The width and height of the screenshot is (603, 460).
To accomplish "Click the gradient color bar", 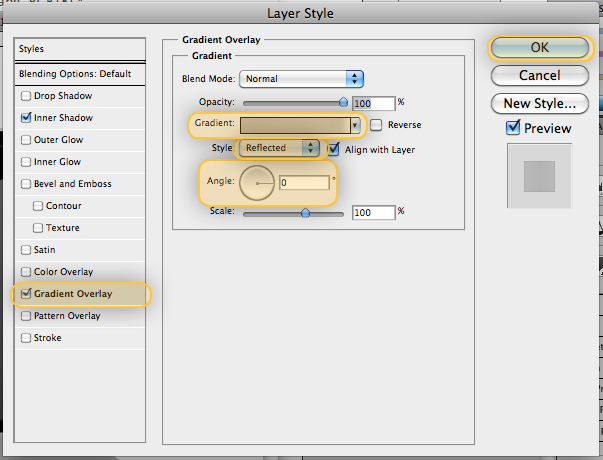I will coord(295,125).
